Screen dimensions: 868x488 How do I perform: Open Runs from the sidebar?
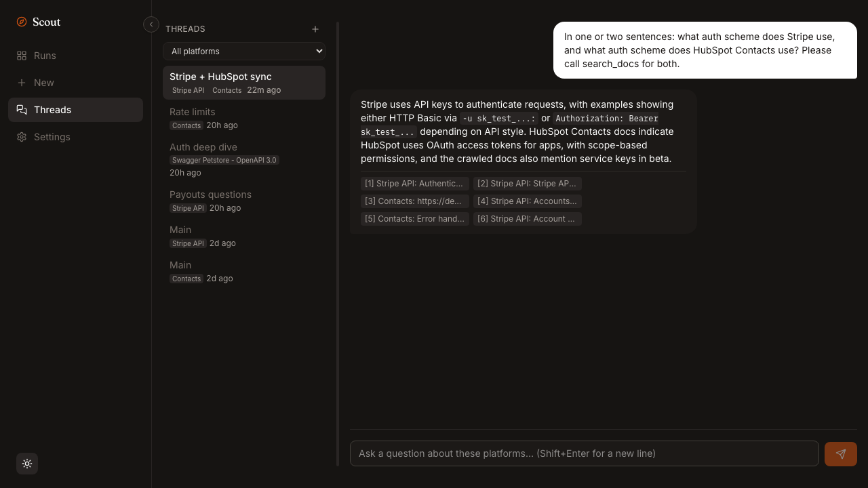point(75,56)
